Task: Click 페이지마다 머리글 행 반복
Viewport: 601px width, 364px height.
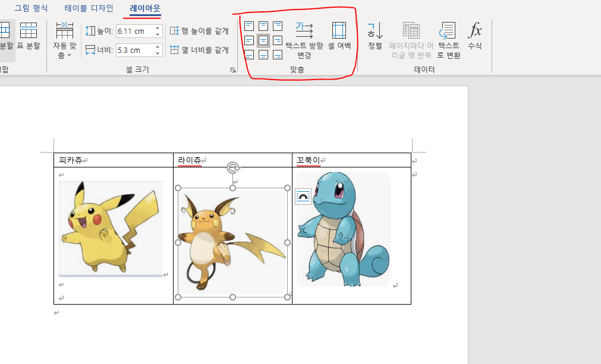Action: point(411,40)
